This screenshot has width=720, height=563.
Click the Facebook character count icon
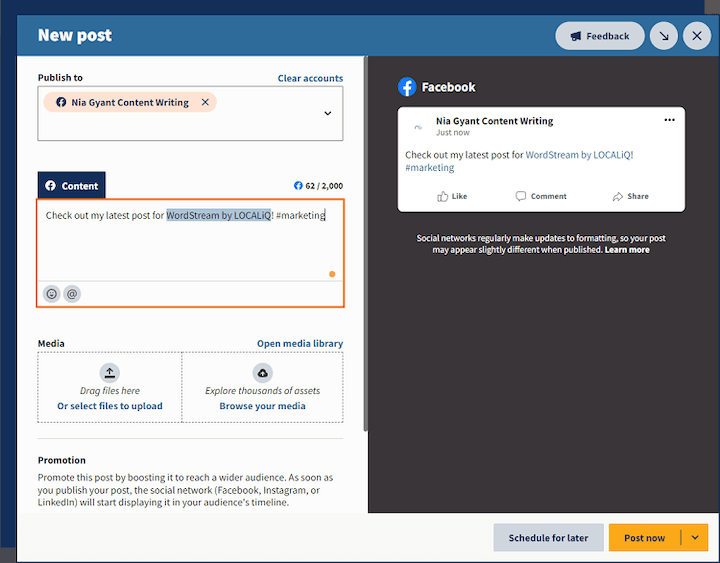point(298,186)
